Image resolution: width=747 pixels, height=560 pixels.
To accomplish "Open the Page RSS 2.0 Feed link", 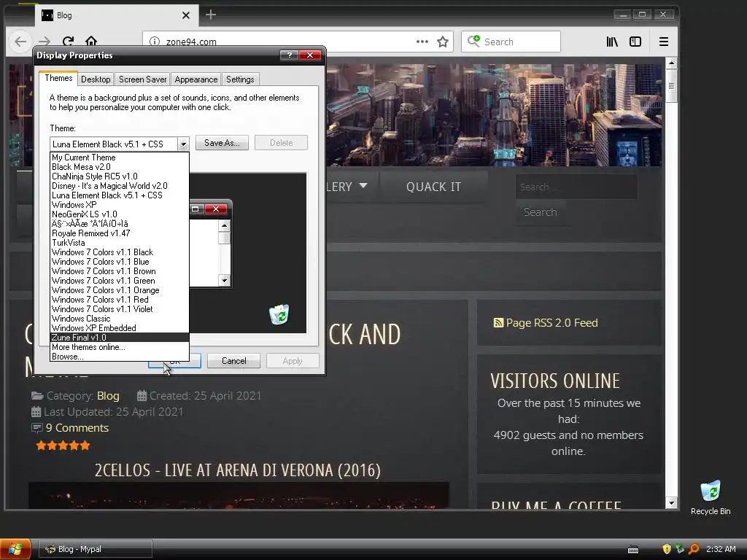I will (551, 323).
